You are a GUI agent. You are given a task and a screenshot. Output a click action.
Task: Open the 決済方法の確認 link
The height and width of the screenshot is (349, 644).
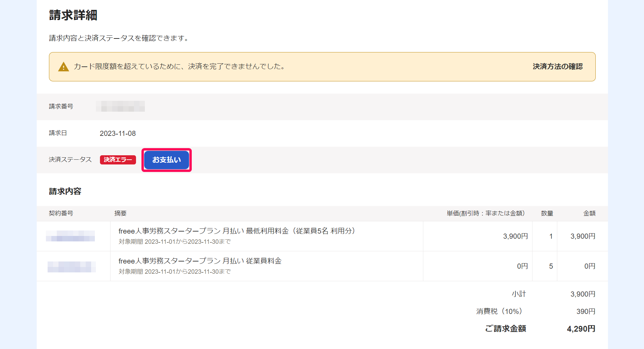558,66
